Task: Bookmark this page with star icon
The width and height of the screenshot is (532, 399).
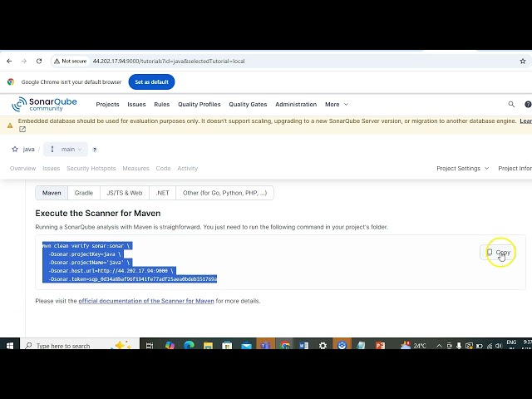Action: click(523, 61)
